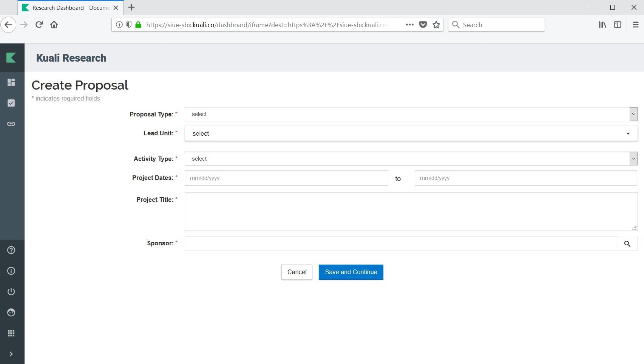
Task: Expand the sidebar with chevron arrow
Action: (11, 354)
